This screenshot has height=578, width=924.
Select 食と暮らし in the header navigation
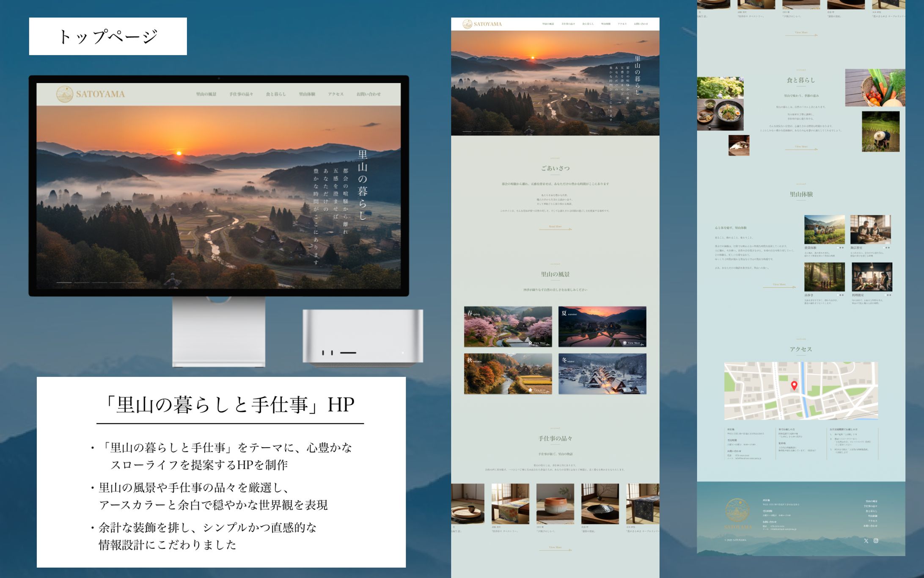588,23
